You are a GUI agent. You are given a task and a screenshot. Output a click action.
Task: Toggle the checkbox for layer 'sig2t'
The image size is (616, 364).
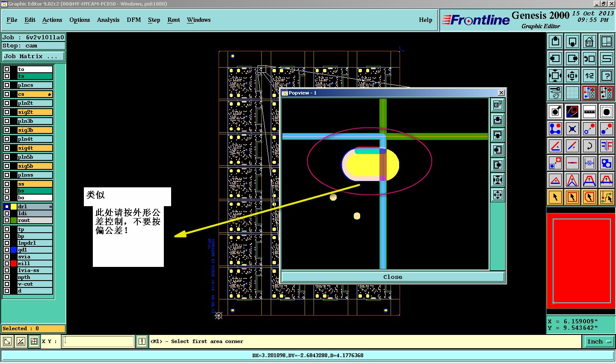click(7, 112)
